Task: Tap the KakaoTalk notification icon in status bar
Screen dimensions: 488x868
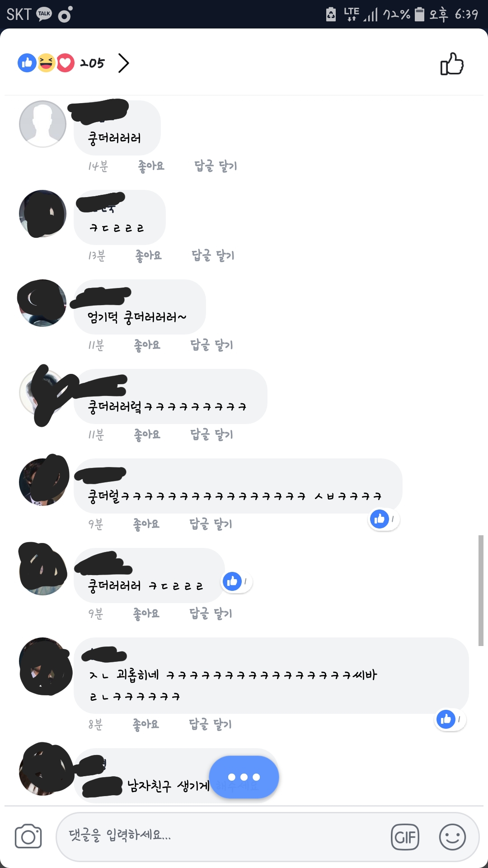Action: coord(44,14)
